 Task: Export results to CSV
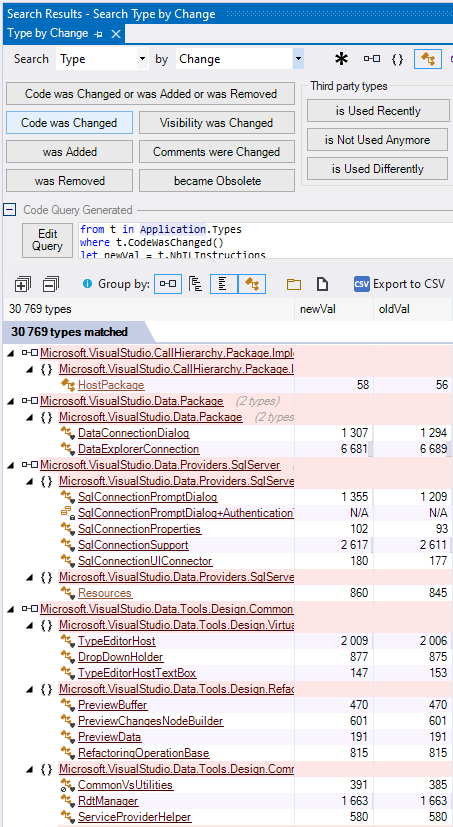tap(399, 284)
